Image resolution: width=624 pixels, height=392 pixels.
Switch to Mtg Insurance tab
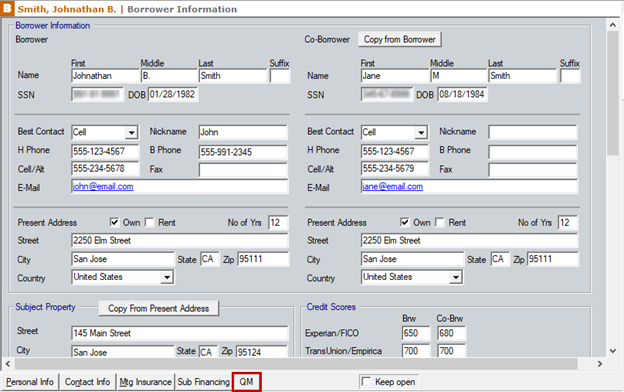146,382
